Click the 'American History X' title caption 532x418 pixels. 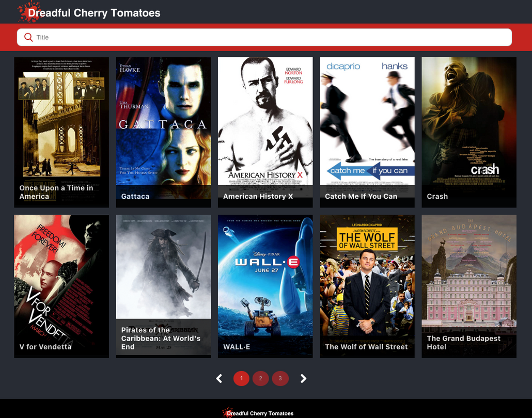click(258, 196)
